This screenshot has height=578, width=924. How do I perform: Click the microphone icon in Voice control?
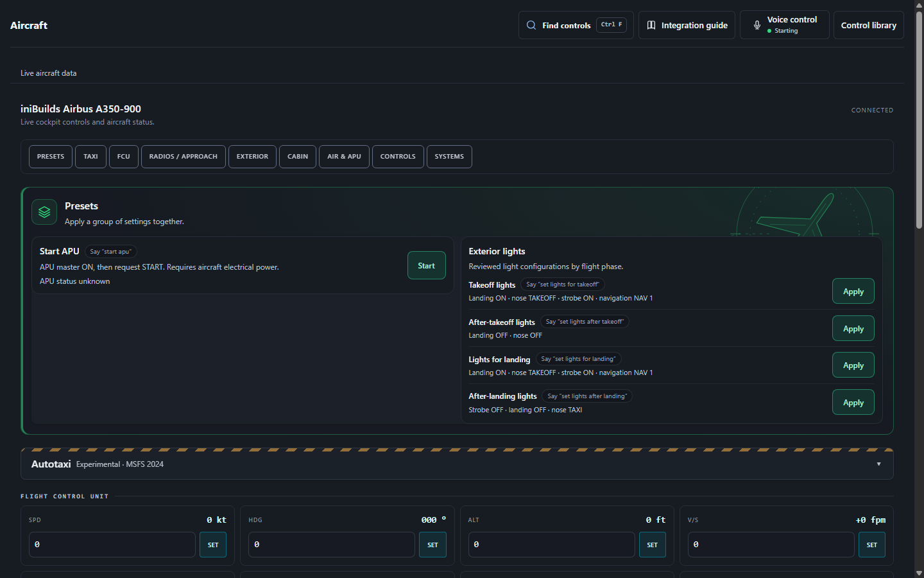click(x=757, y=25)
